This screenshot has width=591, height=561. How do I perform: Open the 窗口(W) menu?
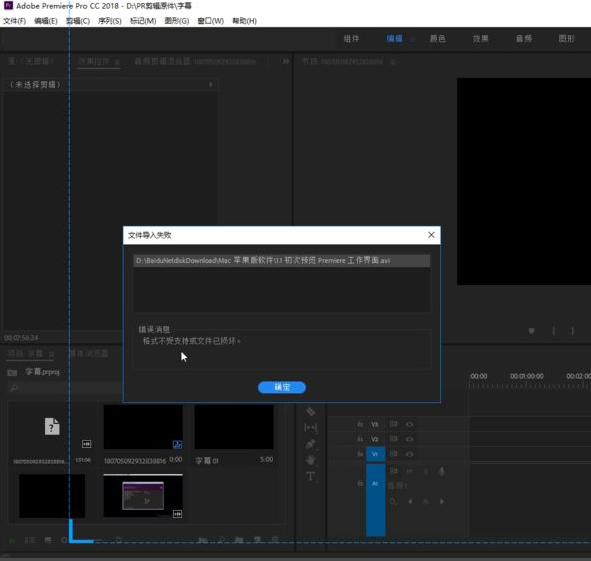point(210,21)
